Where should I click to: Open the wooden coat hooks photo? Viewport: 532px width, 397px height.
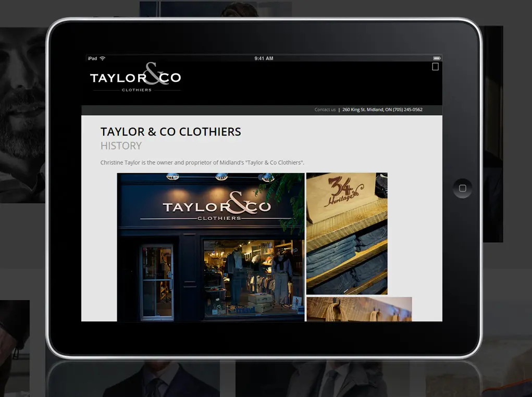tap(360, 309)
